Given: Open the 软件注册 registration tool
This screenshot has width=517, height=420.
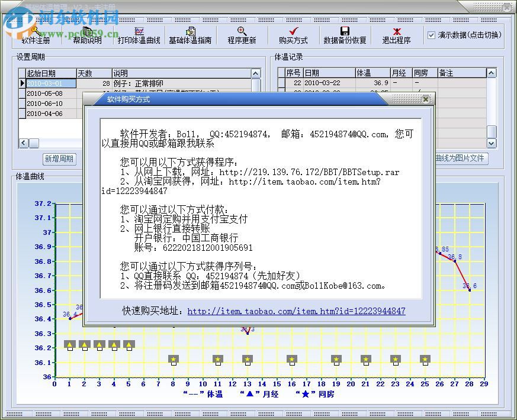Looking at the screenshot, I should [x=36, y=35].
